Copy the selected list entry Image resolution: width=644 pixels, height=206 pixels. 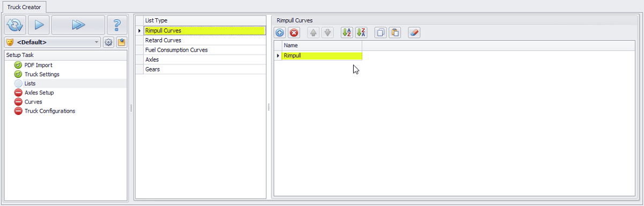point(380,33)
